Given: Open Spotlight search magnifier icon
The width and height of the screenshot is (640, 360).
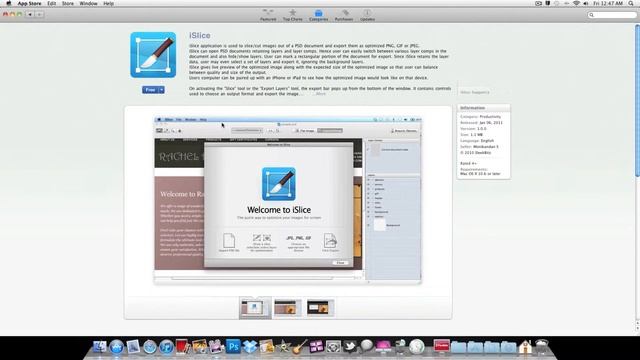Looking at the screenshot, I should (631, 3).
